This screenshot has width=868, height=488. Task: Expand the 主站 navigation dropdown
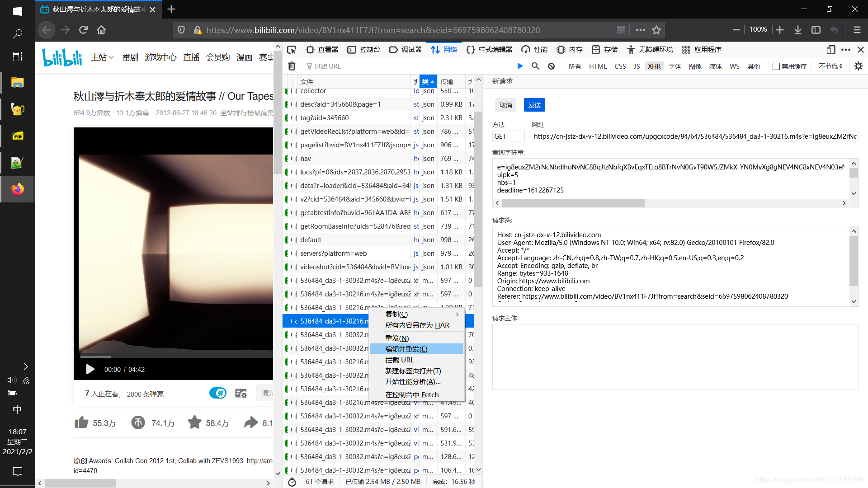tap(102, 57)
